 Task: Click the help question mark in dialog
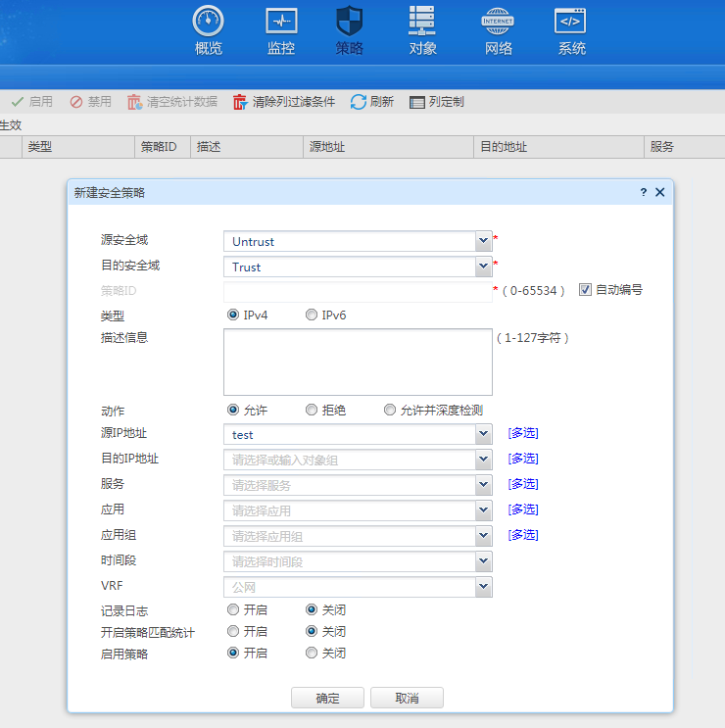(x=644, y=192)
